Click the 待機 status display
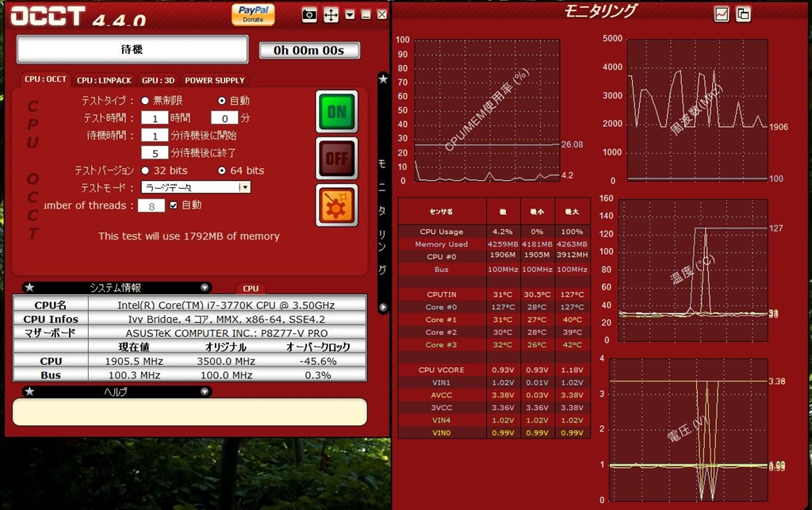 (132, 49)
